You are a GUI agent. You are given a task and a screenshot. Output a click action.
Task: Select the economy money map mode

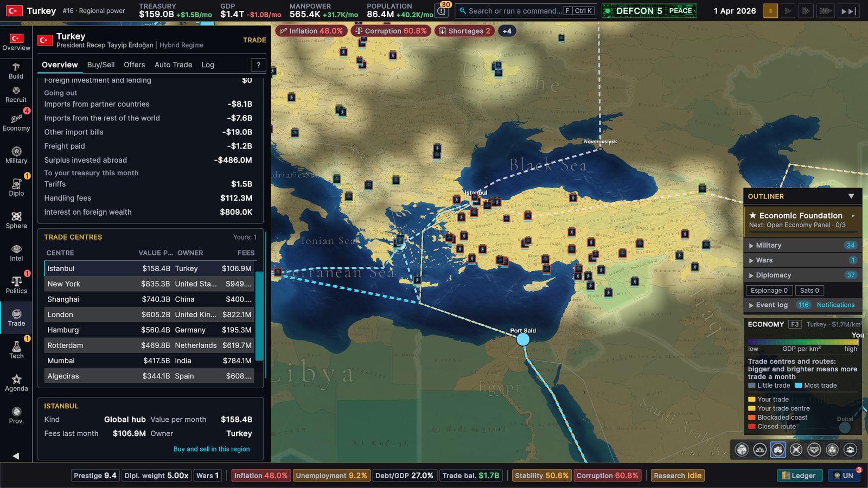click(778, 450)
